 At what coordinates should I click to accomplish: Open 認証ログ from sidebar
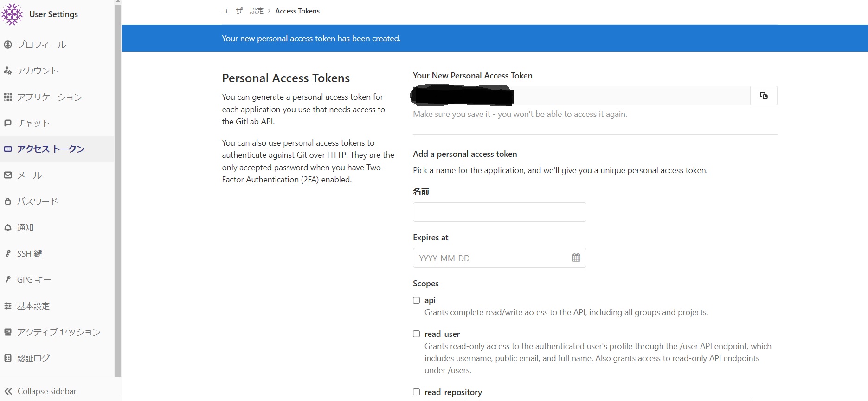pyautogui.click(x=33, y=358)
